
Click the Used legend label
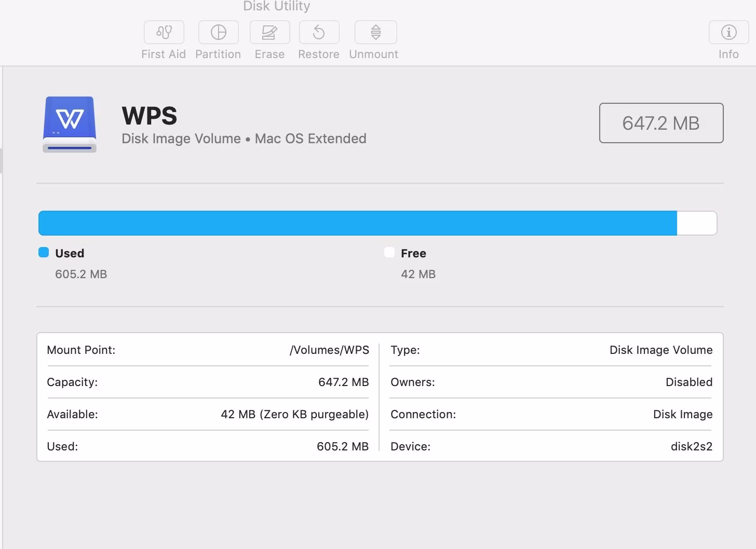click(x=70, y=253)
